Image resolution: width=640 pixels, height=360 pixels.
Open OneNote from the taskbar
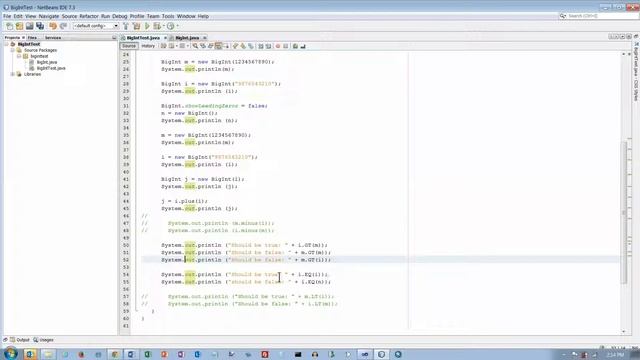[181, 354]
